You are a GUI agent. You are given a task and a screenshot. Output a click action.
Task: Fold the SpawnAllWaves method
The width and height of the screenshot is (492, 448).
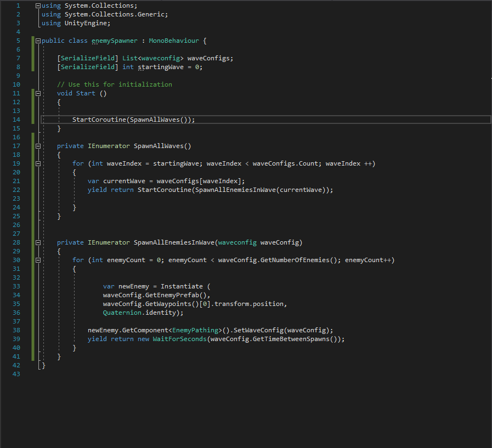click(x=37, y=146)
